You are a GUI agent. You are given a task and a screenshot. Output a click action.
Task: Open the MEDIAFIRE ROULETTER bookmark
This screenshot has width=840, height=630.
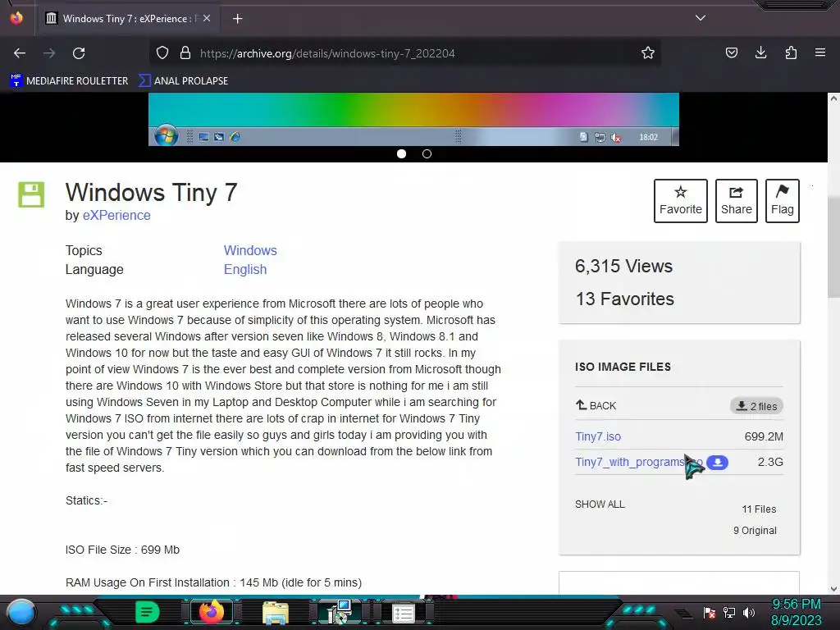[69, 81]
